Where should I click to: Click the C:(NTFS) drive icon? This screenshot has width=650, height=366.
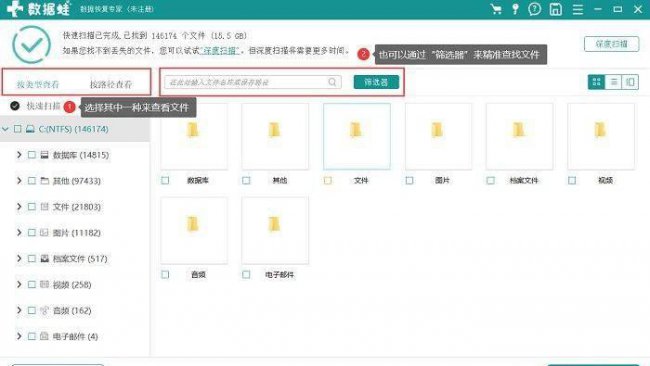point(30,129)
